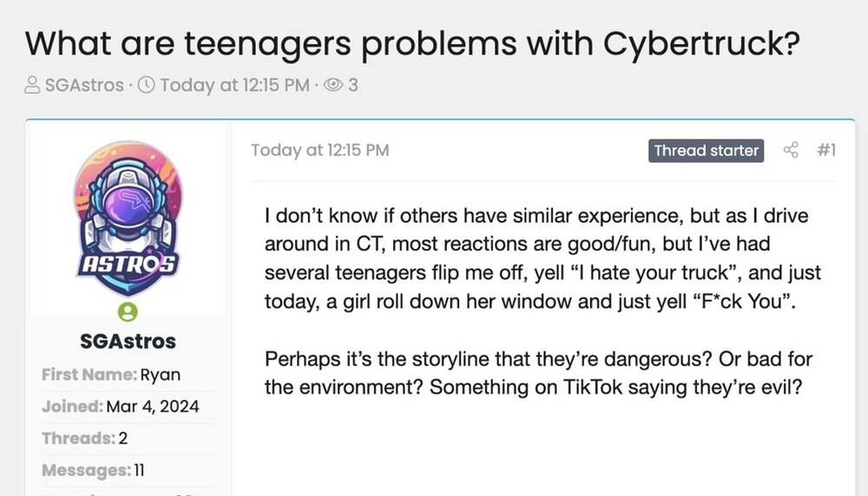
Task: Click the person icon beside thread author
Action: [32, 86]
